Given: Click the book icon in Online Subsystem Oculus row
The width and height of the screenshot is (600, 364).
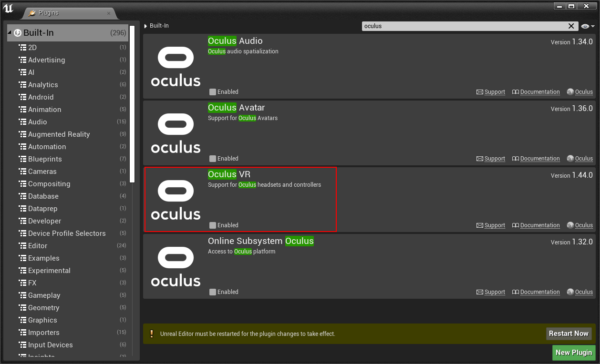Looking at the screenshot, I should click(516, 292).
